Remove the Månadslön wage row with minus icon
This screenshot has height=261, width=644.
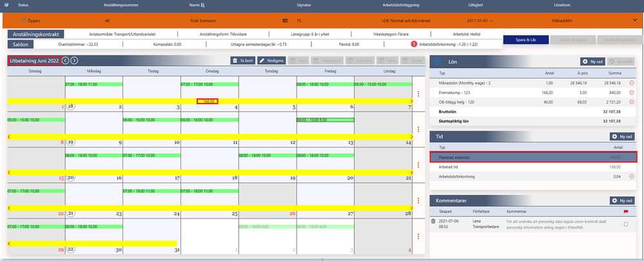click(x=631, y=82)
